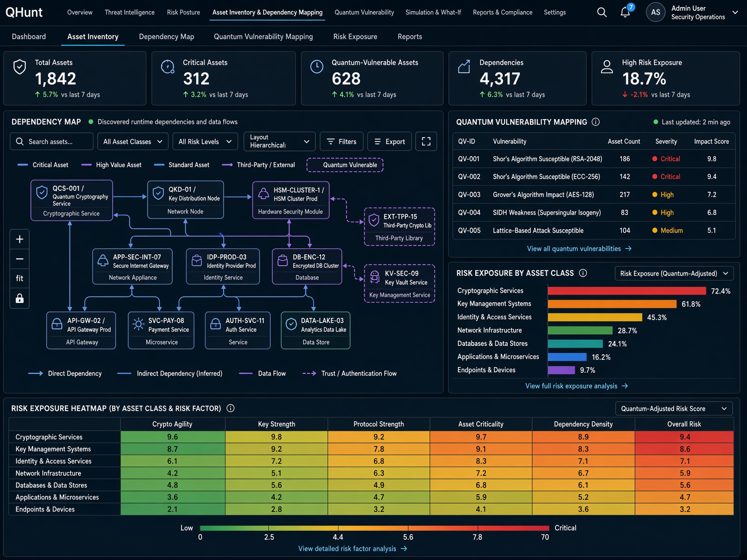Click the Filters button

tap(342, 141)
